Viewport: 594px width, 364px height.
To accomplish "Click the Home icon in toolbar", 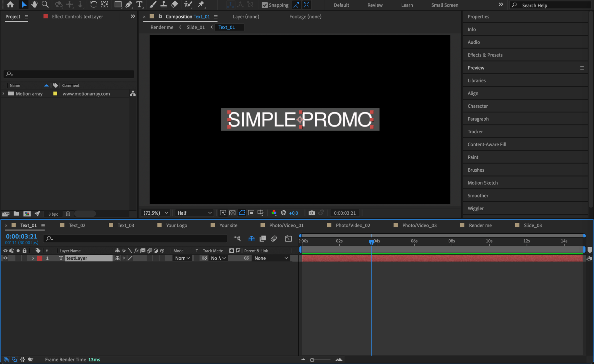I will (x=10, y=4).
